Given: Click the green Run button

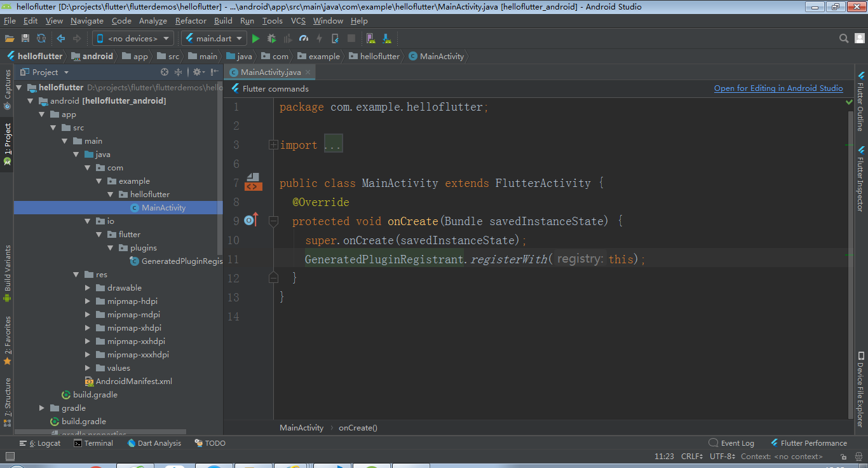Looking at the screenshot, I should click(x=255, y=38).
